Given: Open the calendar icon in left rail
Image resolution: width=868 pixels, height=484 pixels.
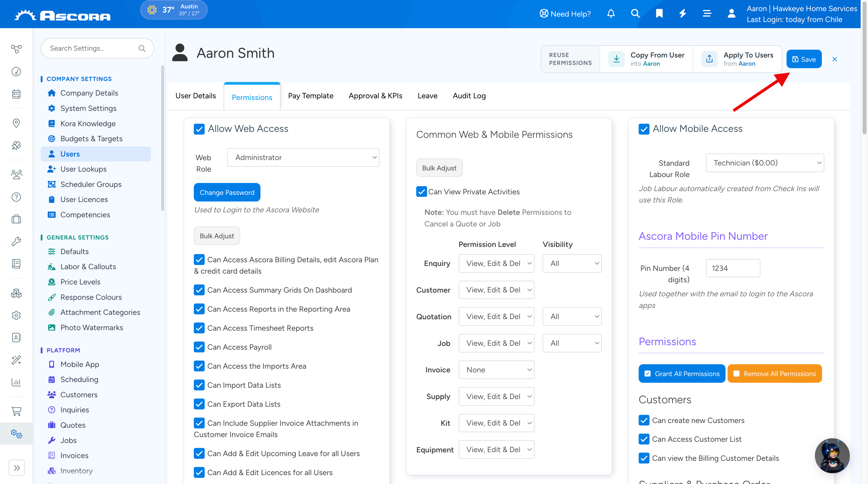Looking at the screenshot, I should 16,94.
